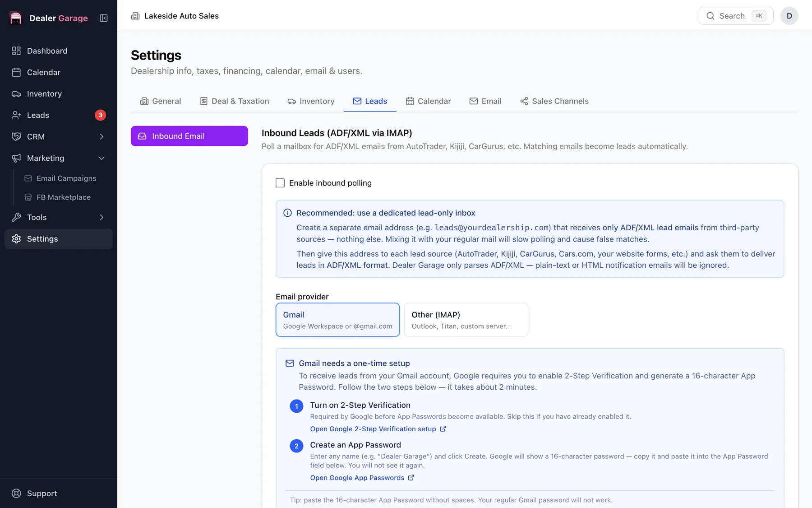
Task: Select the Inbound Email section button
Action: click(x=189, y=136)
